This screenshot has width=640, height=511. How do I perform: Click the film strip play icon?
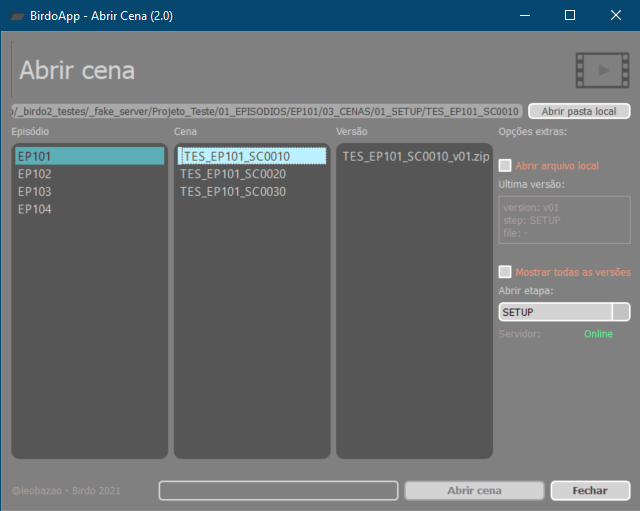tap(601, 70)
